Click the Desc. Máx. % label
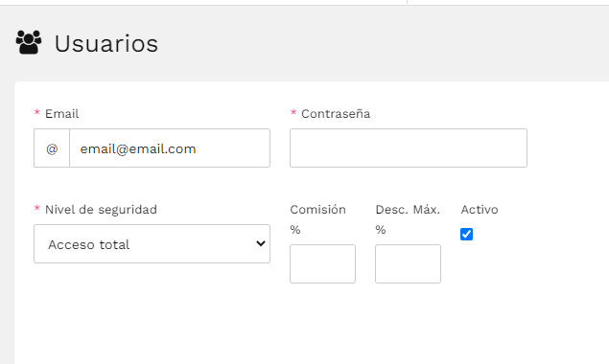609x364 pixels. point(408,219)
